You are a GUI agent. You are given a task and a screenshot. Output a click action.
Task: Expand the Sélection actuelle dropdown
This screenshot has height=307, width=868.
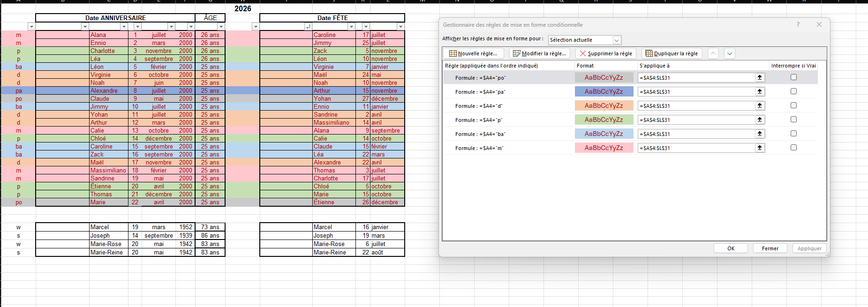(x=617, y=40)
